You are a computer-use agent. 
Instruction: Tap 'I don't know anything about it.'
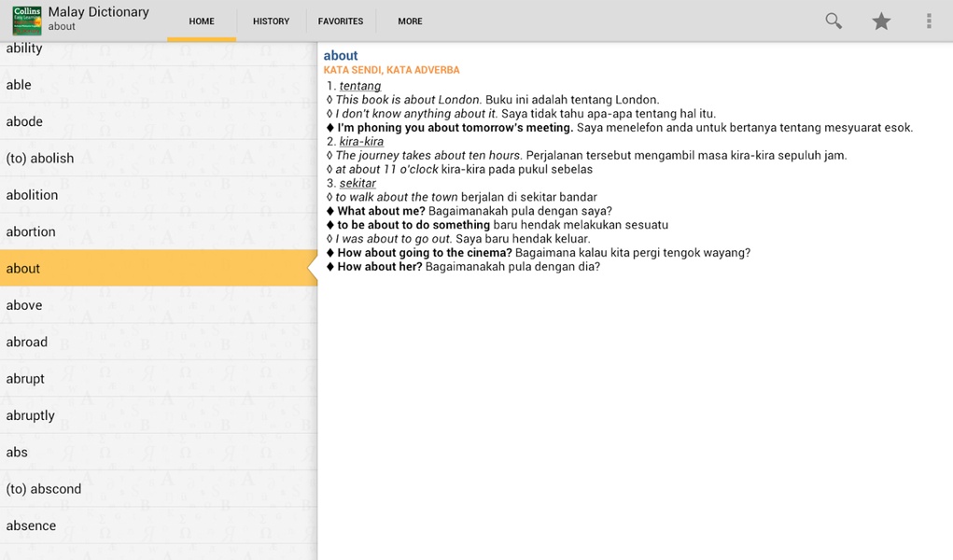417,114
